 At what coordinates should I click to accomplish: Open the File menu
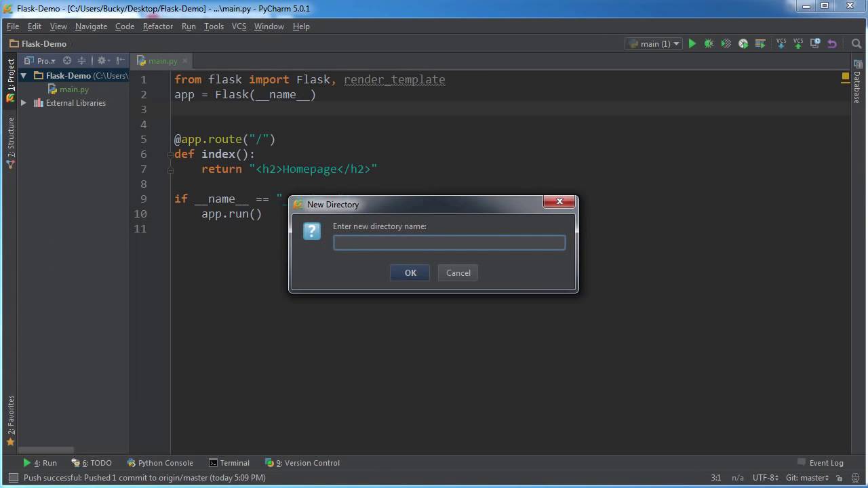click(x=13, y=26)
